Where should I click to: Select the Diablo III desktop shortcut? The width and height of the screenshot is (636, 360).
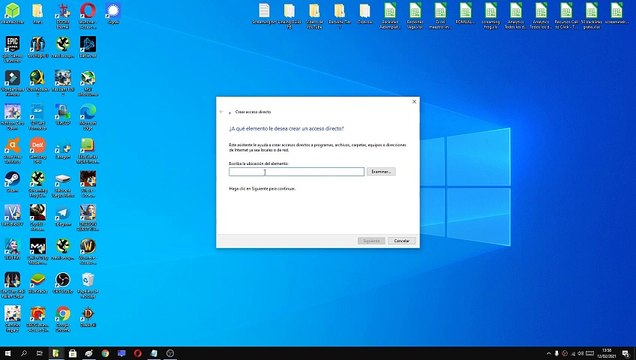coord(88,316)
